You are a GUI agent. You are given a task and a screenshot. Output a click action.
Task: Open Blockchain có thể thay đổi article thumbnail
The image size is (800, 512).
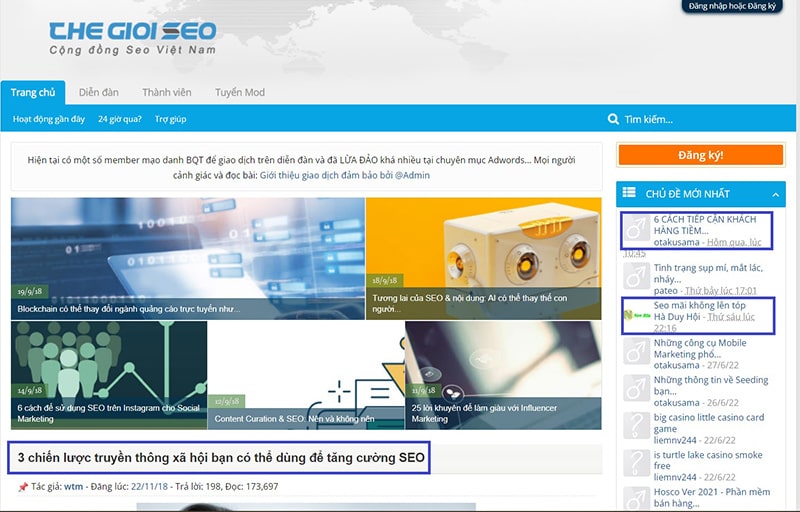[x=188, y=259]
